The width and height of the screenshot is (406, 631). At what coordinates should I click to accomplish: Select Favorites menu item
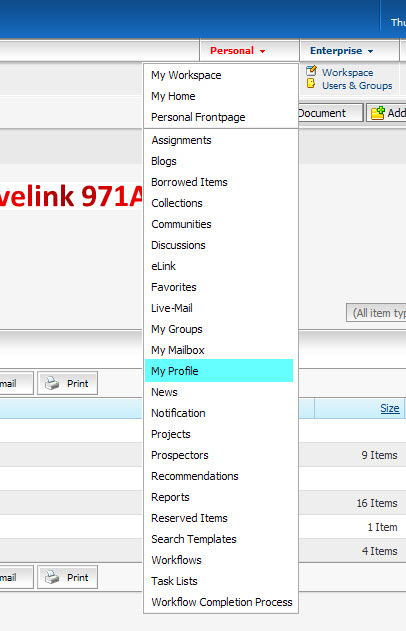tap(173, 287)
